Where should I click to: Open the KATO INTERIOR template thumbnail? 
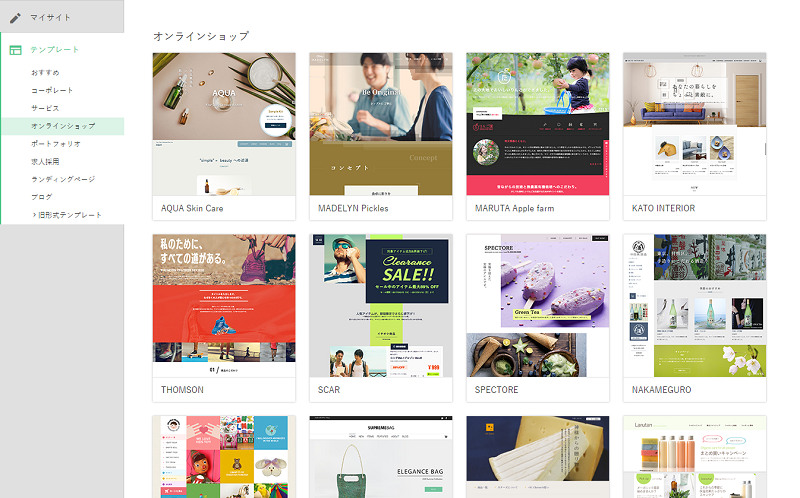[x=694, y=124]
